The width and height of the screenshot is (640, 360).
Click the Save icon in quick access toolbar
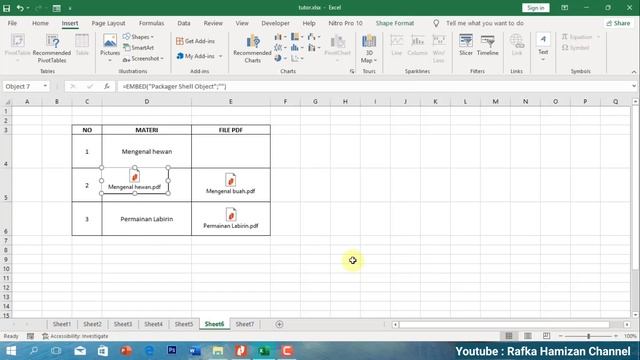click(x=7, y=8)
